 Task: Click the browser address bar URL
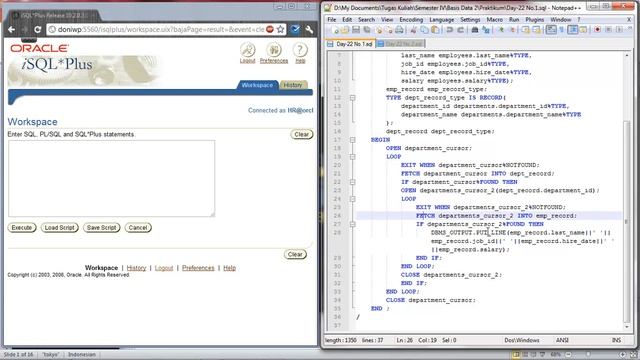pyautogui.click(x=161, y=29)
